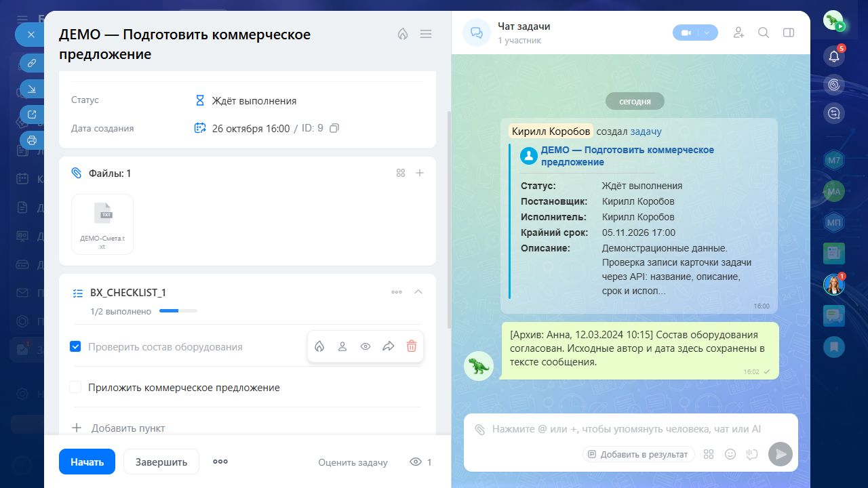Copy the task ID 9
Screen dimensions: 868x488
click(x=334, y=128)
